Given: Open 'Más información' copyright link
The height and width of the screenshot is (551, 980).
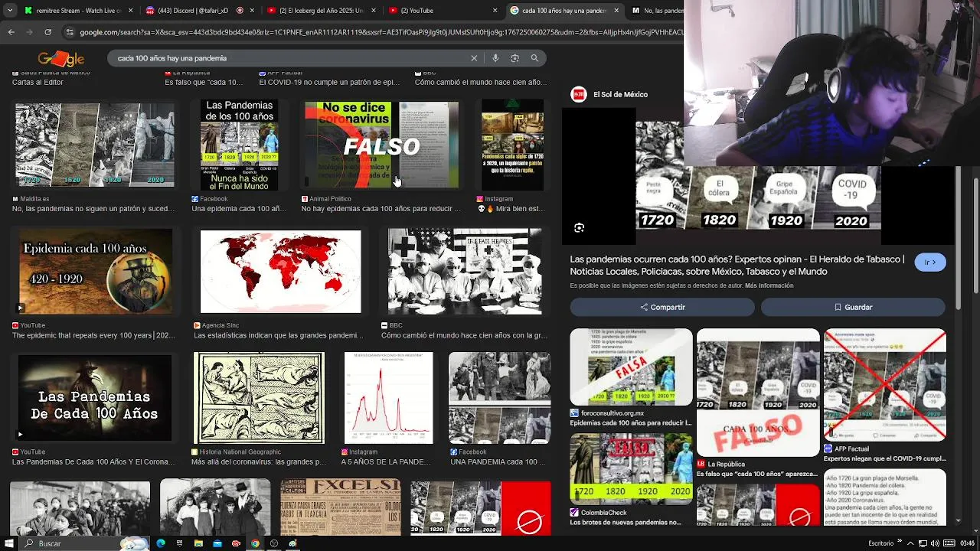Looking at the screenshot, I should click(769, 285).
